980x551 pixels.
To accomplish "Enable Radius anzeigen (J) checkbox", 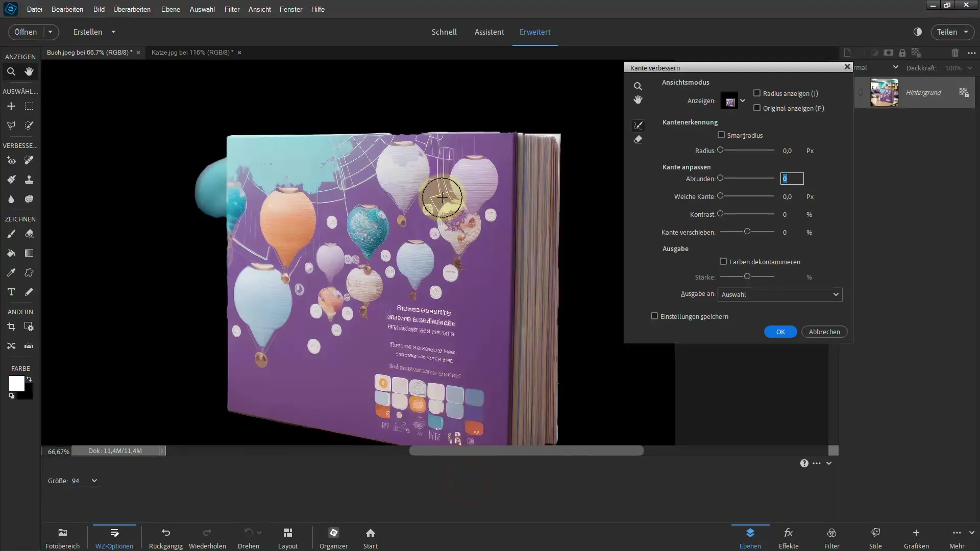I will click(757, 93).
